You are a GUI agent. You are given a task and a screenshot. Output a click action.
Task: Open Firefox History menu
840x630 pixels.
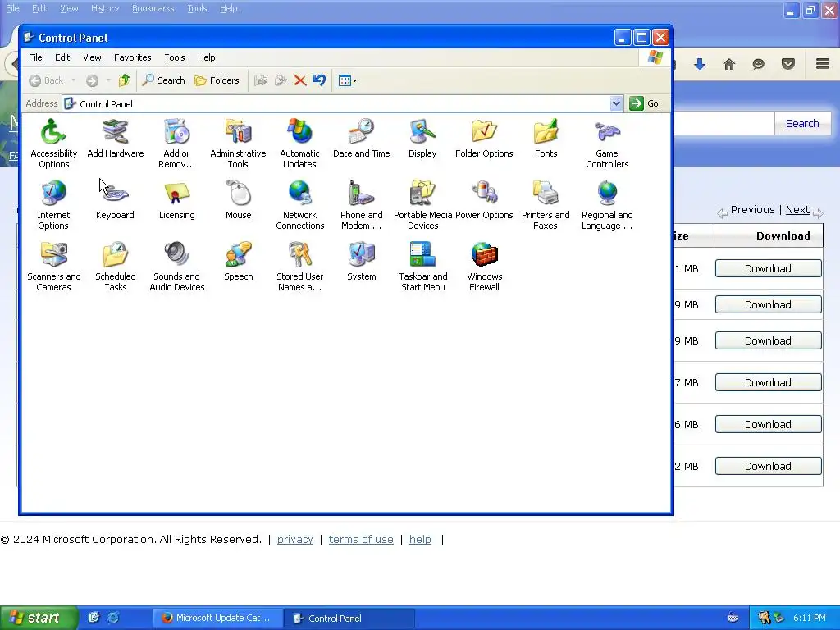pos(104,8)
